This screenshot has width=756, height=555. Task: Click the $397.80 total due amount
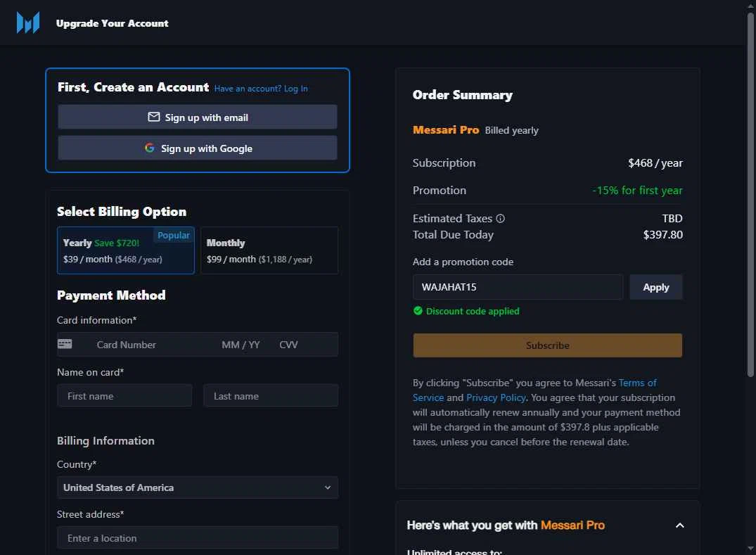click(x=663, y=235)
